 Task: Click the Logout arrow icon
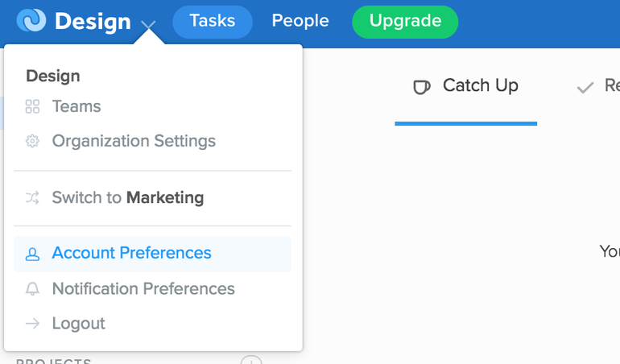point(32,324)
